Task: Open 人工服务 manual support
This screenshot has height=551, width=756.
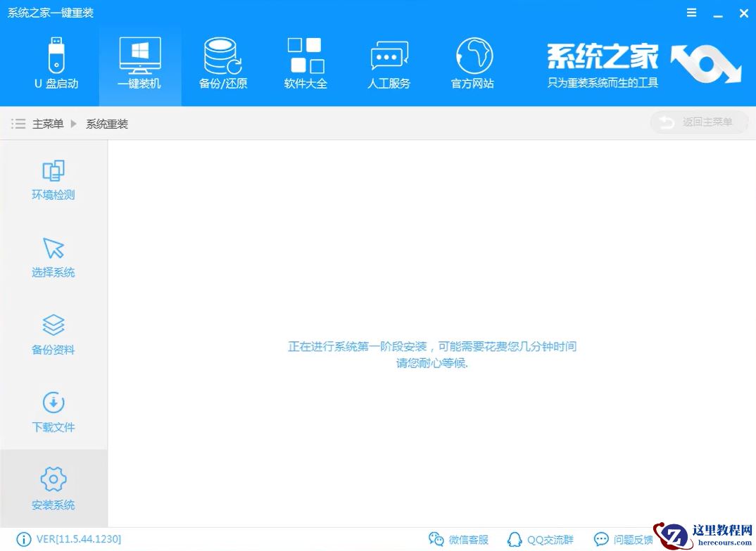Action: tap(389, 63)
